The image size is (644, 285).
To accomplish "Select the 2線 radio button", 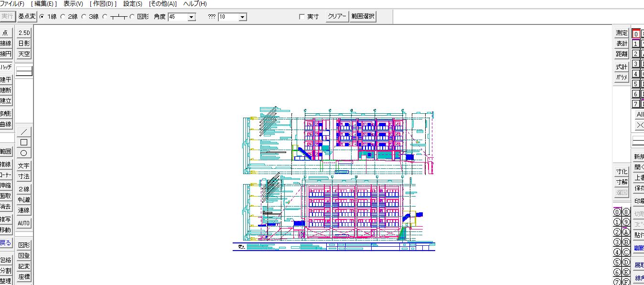I will pyautogui.click(x=63, y=17).
